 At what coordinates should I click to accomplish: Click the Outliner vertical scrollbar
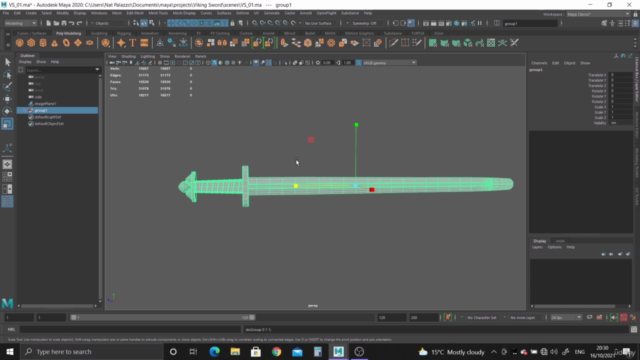tap(100, 188)
